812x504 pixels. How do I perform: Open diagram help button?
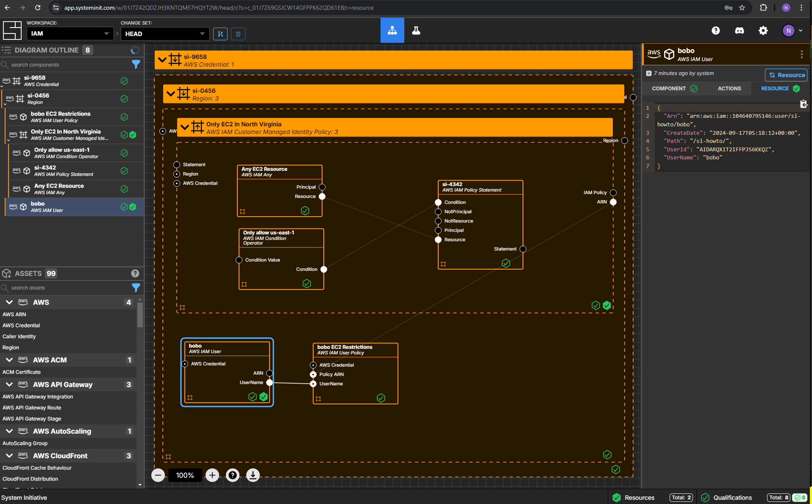point(233,475)
